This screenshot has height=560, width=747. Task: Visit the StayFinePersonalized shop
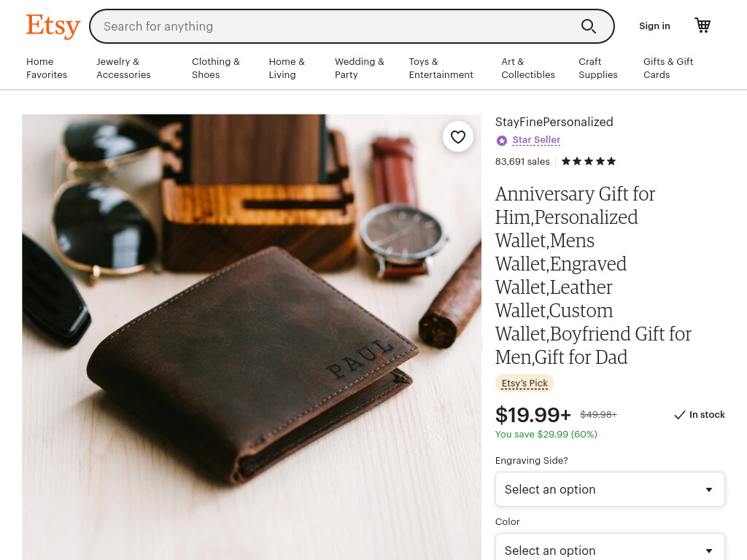pyautogui.click(x=554, y=122)
